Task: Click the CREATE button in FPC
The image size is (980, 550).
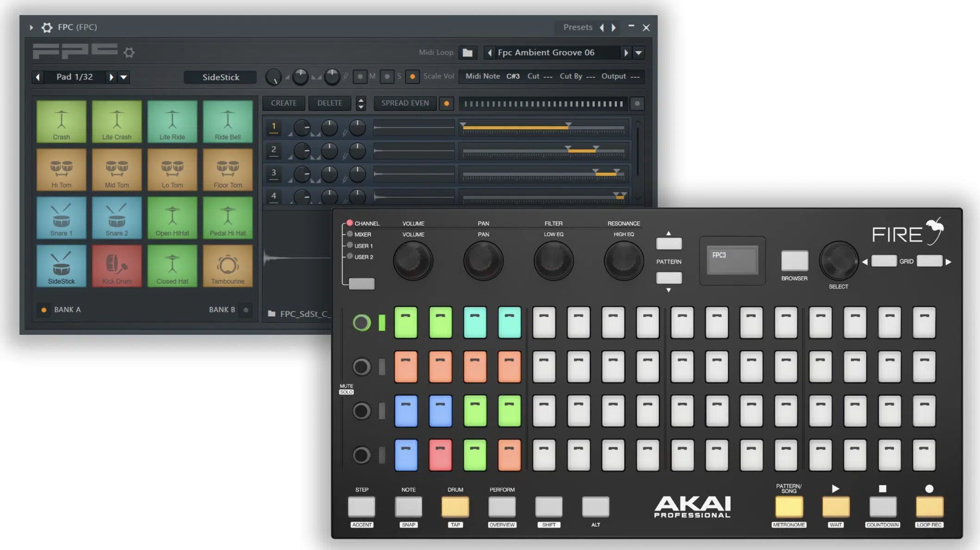Action: tap(283, 102)
